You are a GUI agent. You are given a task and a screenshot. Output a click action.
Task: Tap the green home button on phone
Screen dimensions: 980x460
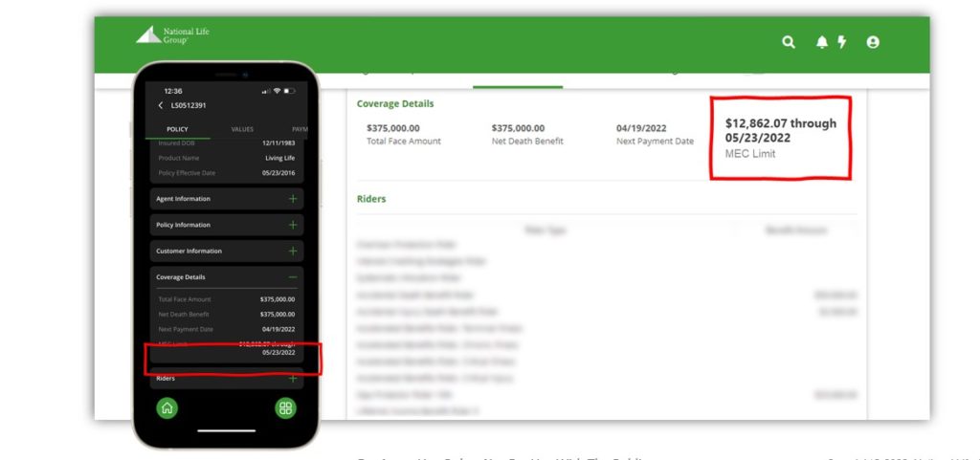click(x=167, y=408)
